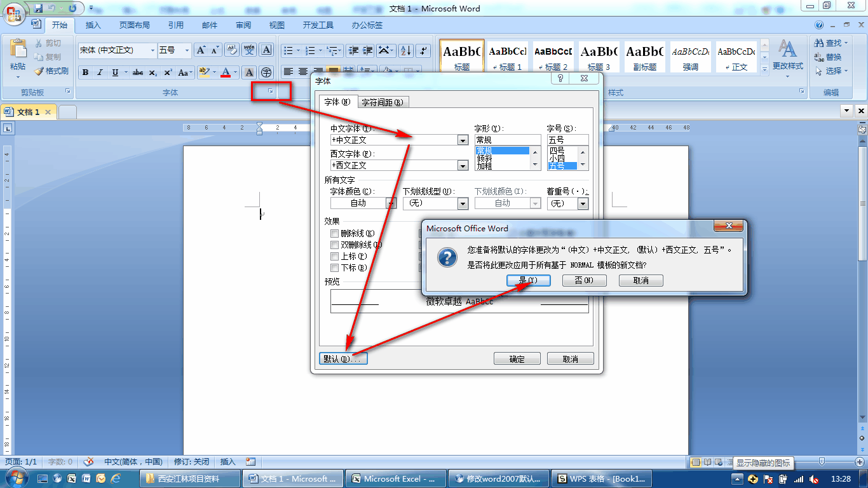Click the Clear Formatting eraser icon

[232, 50]
